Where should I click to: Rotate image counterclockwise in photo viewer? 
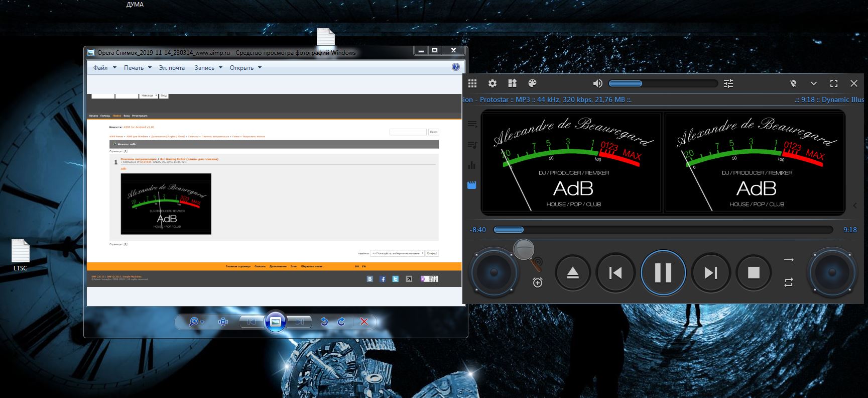tap(324, 322)
